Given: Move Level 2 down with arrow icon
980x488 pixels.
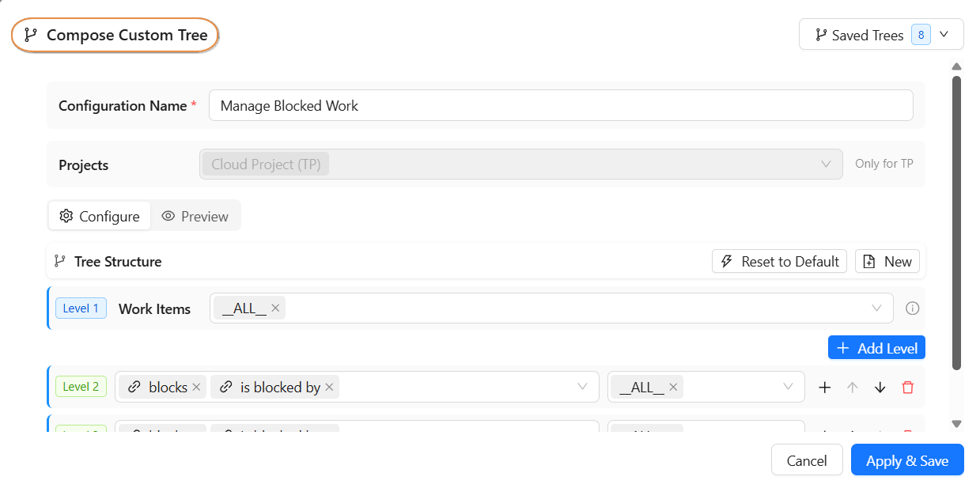Looking at the screenshot, I should pyautogui.click(x=880, y=387).
